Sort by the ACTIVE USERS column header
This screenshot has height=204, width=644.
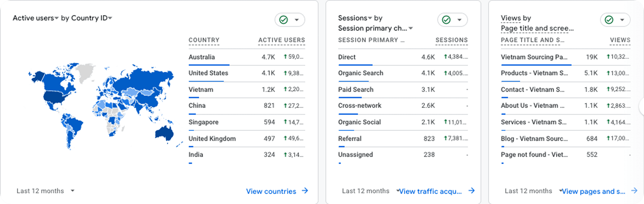[282, 40]
